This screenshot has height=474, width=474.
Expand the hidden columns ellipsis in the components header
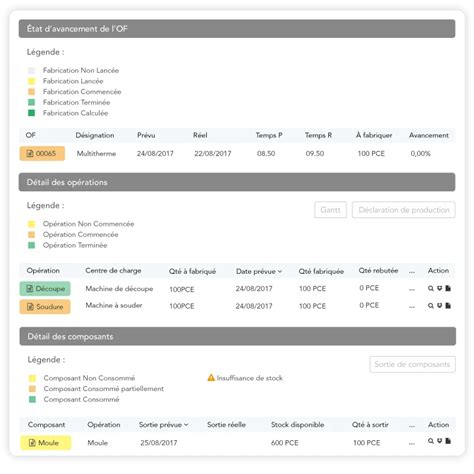(x=412, y=426)
